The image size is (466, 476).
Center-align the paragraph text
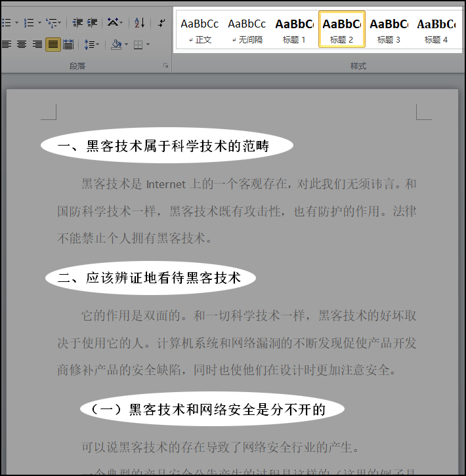click(x=22, y=45)
